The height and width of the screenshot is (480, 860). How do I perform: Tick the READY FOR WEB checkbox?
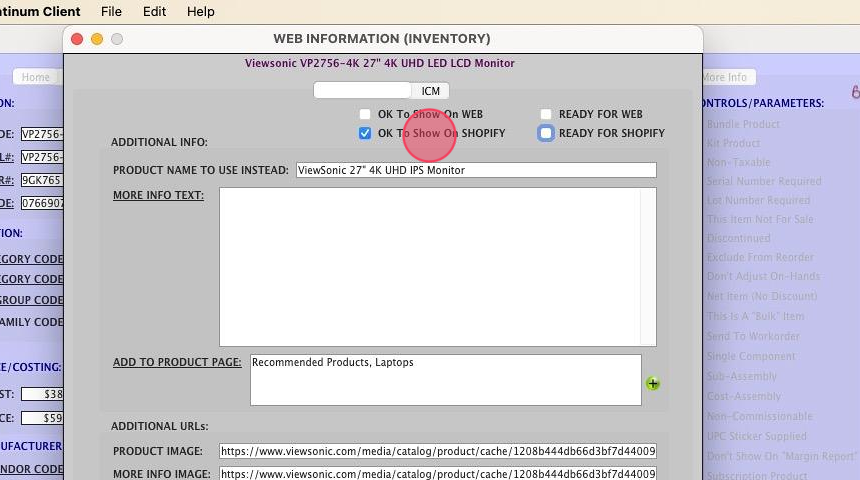[546, 114]
